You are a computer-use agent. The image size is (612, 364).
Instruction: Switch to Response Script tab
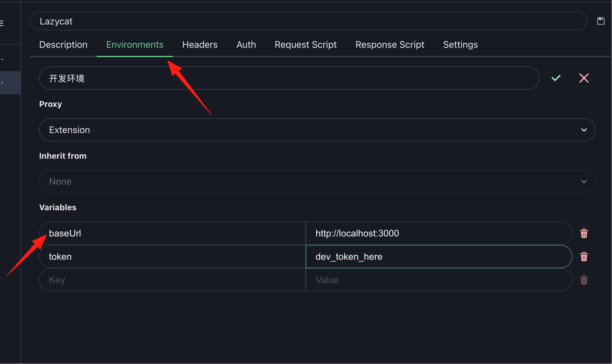click(x=390, y=45)
